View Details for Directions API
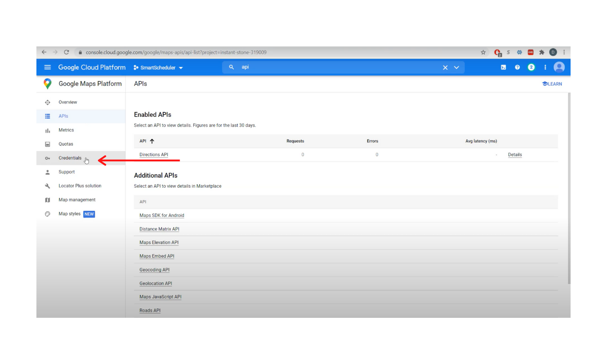 coord(515,155)
